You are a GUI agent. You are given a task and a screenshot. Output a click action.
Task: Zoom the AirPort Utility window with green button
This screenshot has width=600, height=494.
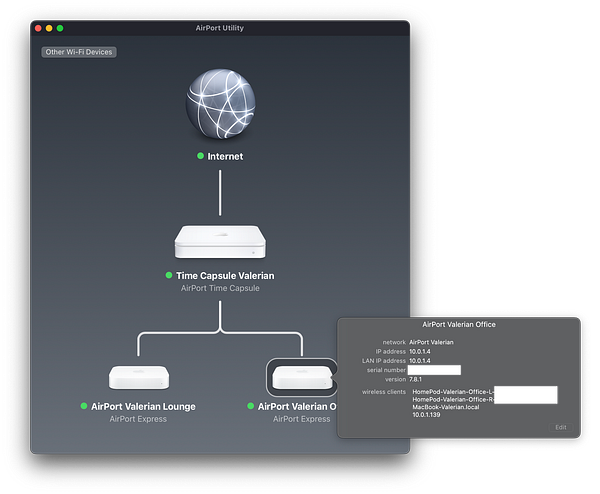point(60,28)
